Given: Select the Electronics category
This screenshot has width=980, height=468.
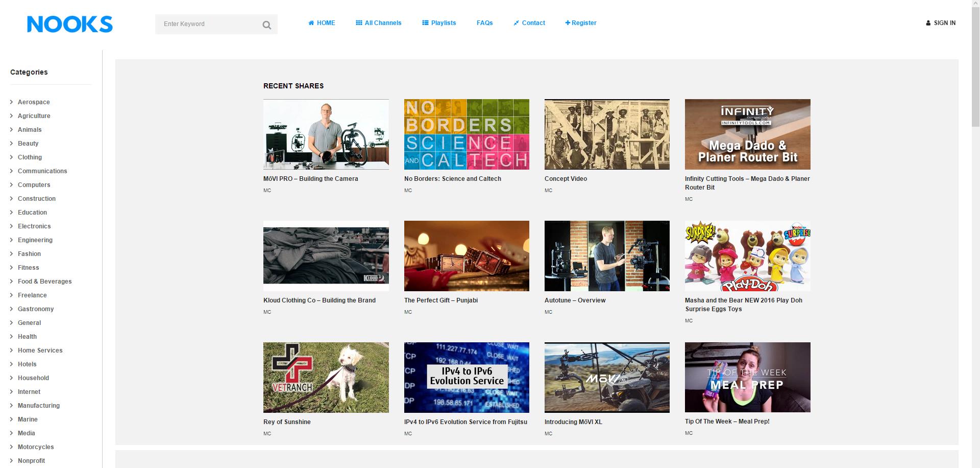Looking at the screenshot, I should (34, 226).
